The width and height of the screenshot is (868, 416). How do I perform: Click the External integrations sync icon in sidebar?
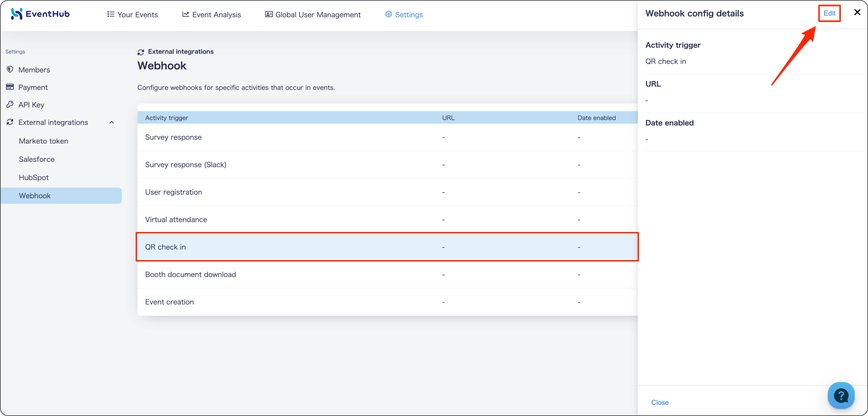pos(10,122)
